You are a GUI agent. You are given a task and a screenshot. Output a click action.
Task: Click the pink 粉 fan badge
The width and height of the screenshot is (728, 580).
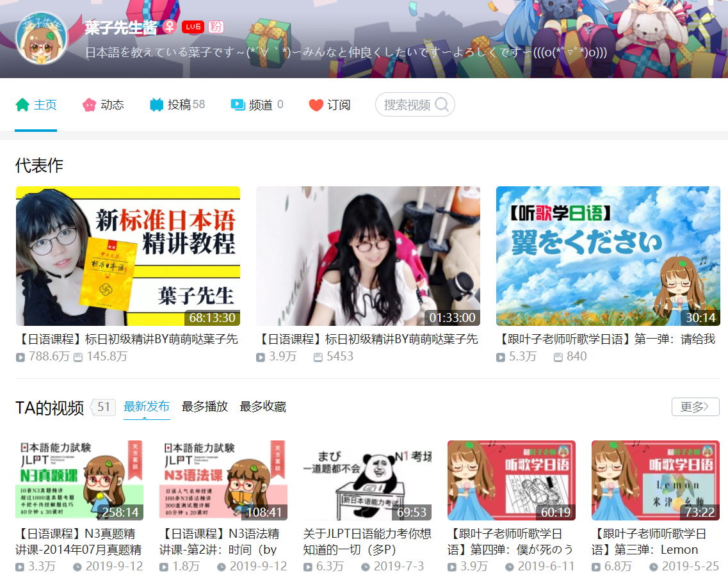coord(216,27)
